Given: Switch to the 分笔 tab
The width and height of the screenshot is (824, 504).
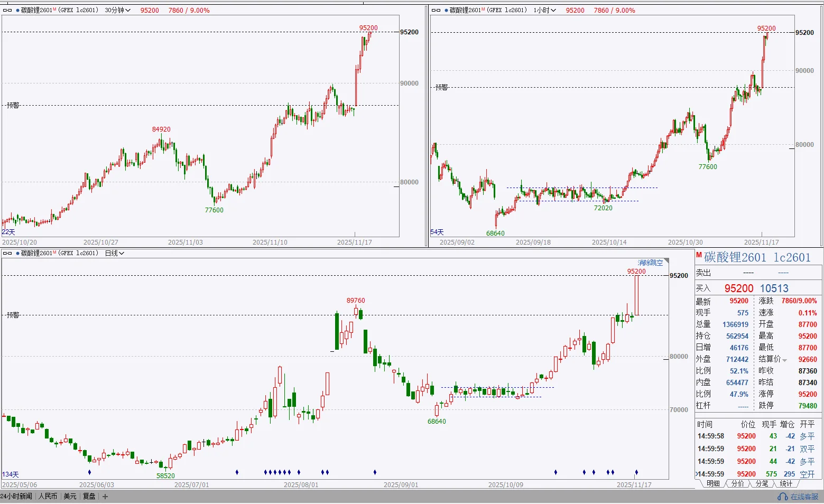Looking at the screenshot, I should tap(762, 483).
